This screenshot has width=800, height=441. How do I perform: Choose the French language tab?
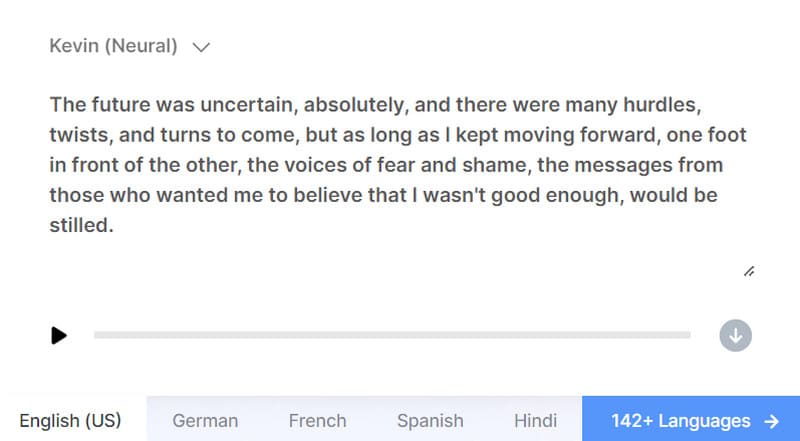coord(317,421)
